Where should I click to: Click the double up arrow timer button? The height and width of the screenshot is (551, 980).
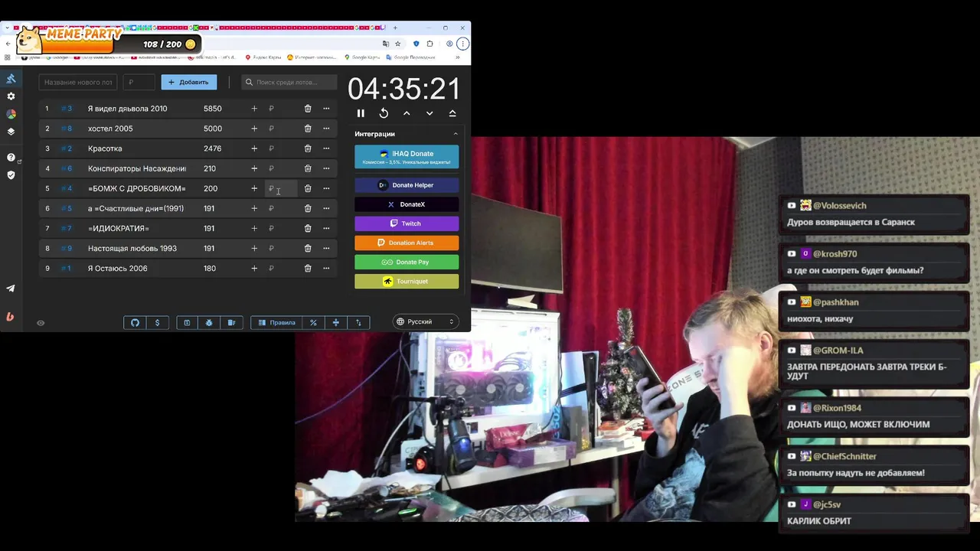click(452, 113)
